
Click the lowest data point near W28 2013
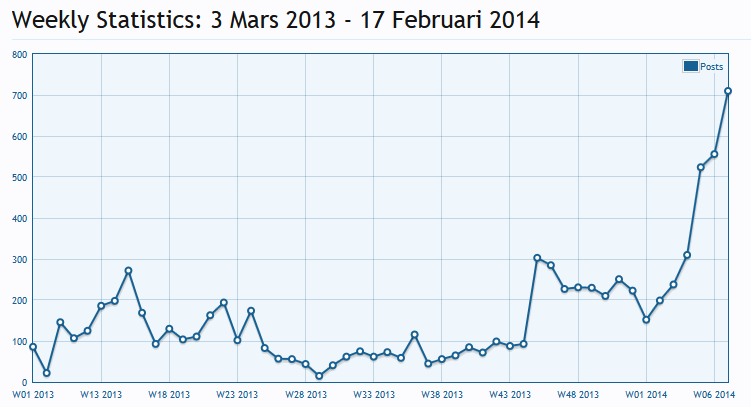319,376
